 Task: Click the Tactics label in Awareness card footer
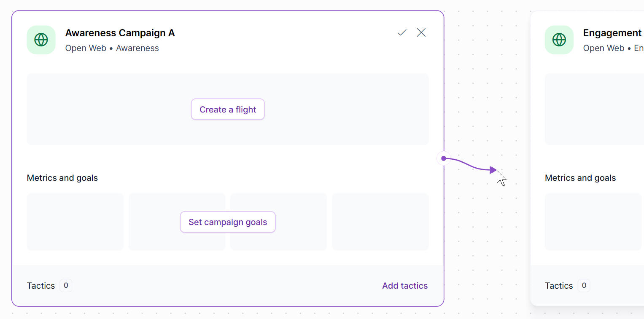click(41, 286)
